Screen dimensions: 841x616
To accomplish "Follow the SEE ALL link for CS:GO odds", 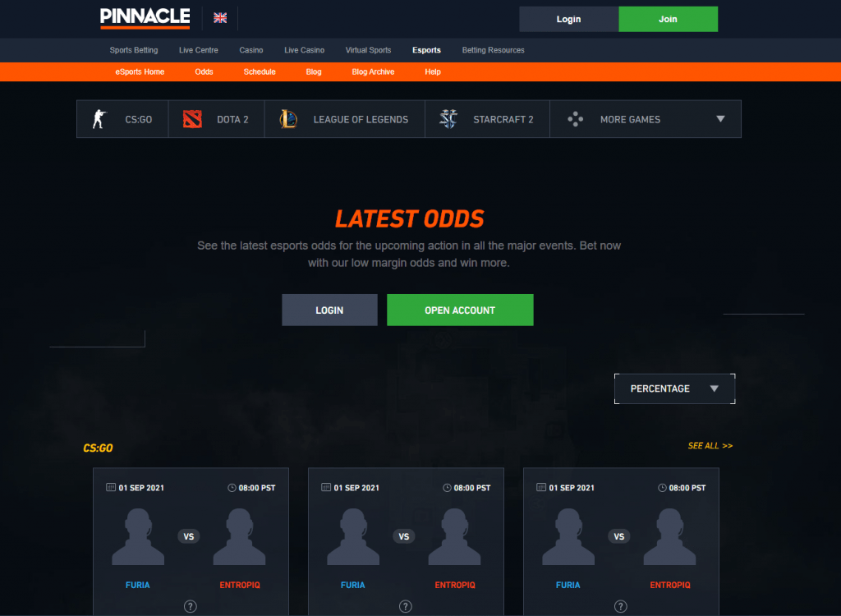I will click(710, 445).
